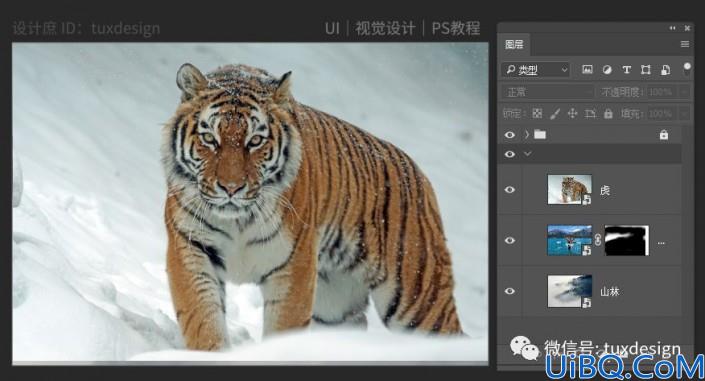Hide the blue lake masked layer
705x381 pixels.
tap(510, 241)
